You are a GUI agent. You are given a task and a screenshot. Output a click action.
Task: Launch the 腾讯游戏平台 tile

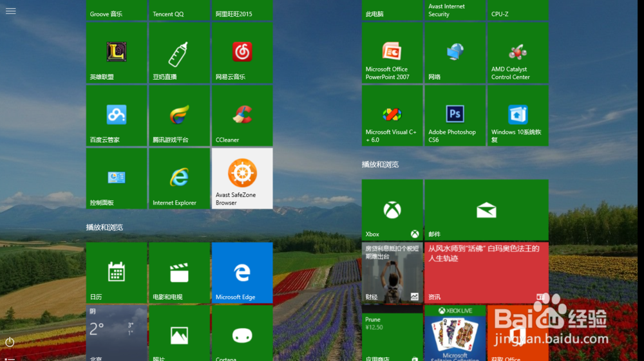tap(180, 116)
